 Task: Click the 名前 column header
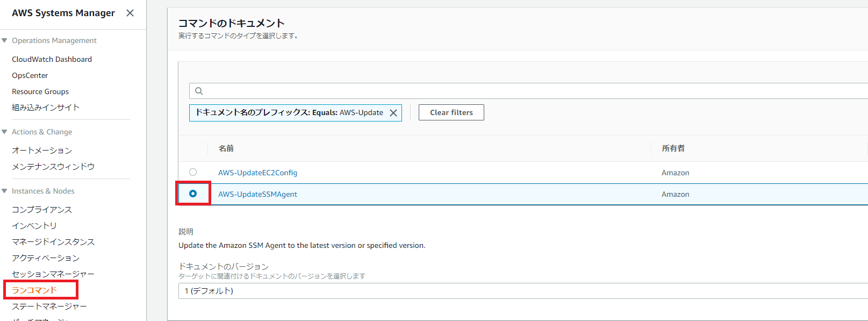(226, 148)
